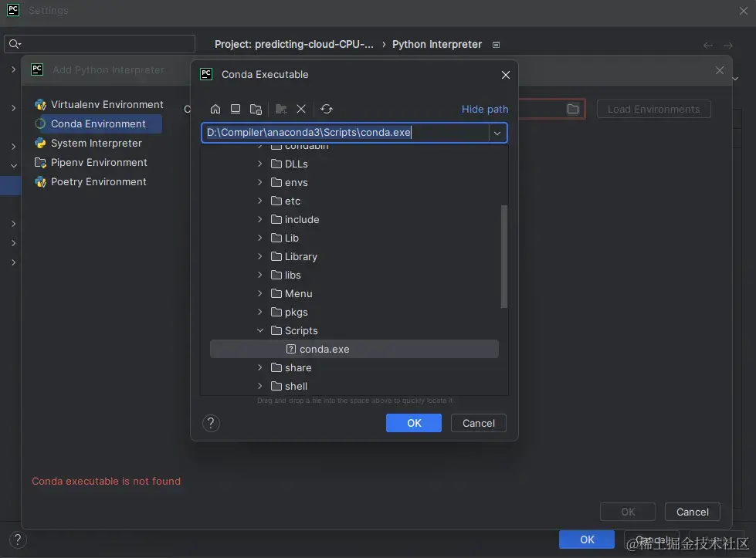This screenshot has width=756, height=558.
Task: Click the Load Environments button
Action: 653,109
